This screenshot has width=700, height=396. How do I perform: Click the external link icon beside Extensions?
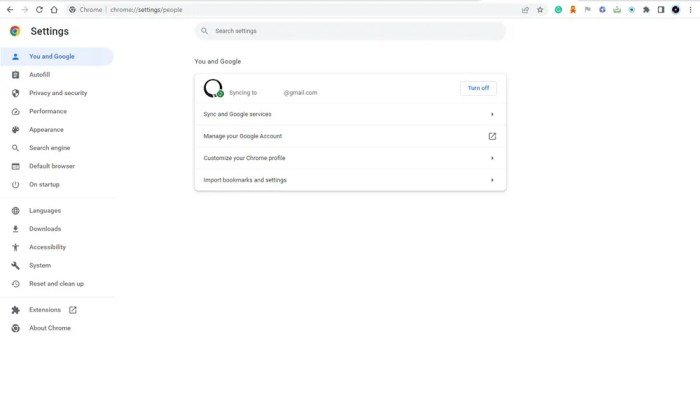(73, 310)
